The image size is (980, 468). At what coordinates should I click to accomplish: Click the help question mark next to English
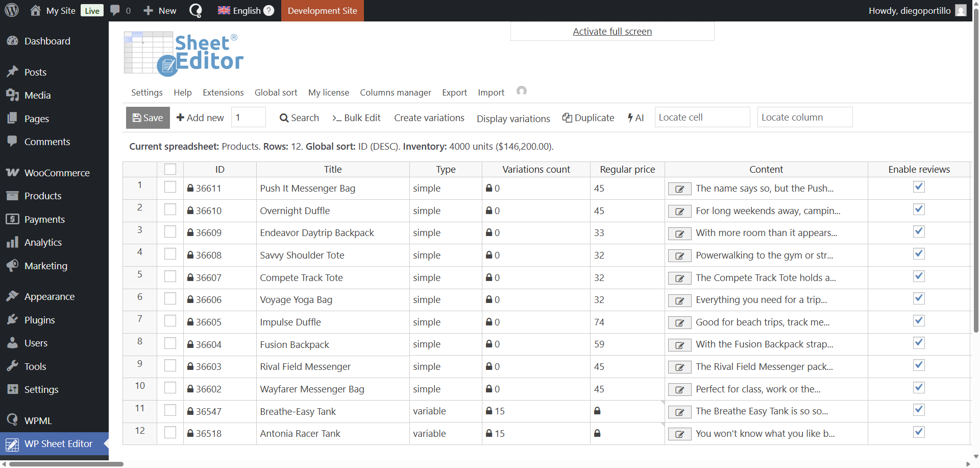[x=269, y=11]
